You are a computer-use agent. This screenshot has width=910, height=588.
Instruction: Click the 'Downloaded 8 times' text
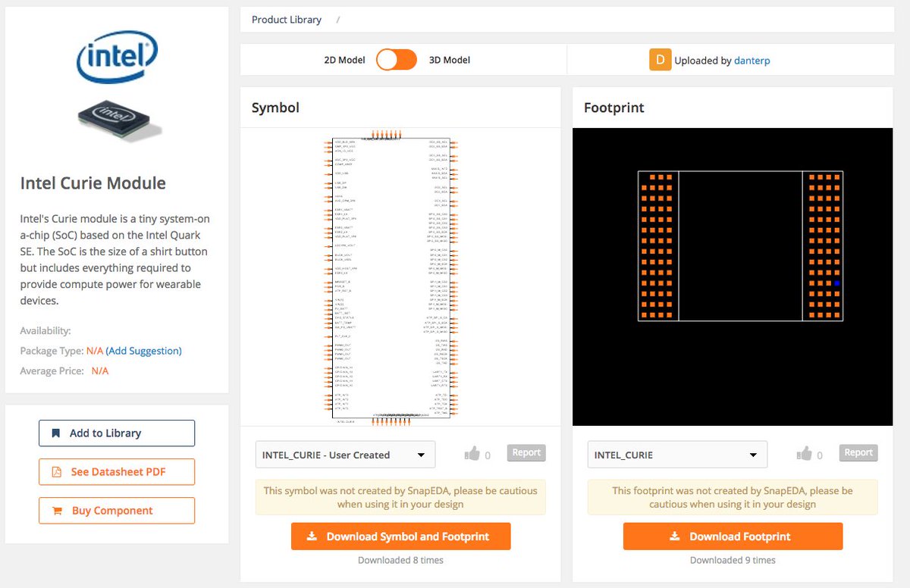[x=400, y=561]
